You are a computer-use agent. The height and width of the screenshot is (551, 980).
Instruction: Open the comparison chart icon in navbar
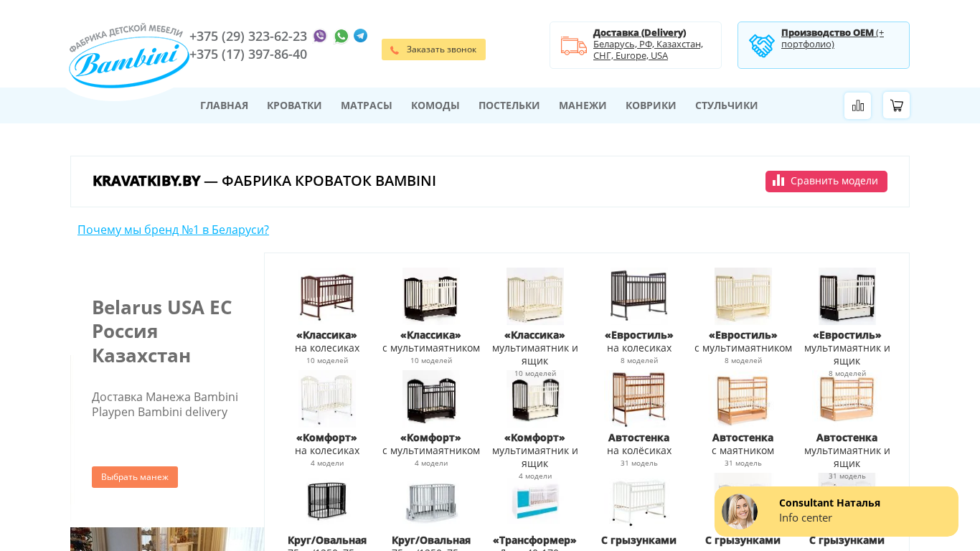tap(857, 105)
